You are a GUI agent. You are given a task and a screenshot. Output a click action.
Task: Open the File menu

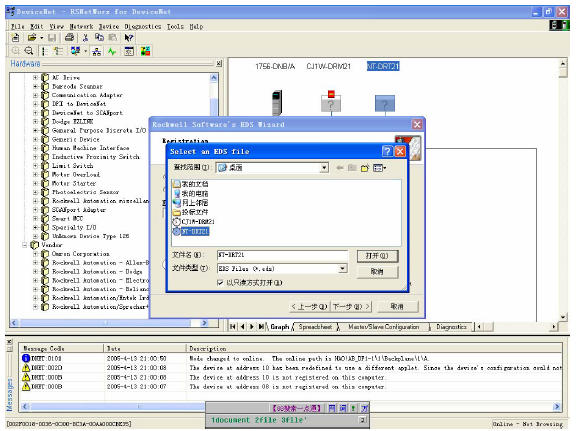tap(17, 27)
